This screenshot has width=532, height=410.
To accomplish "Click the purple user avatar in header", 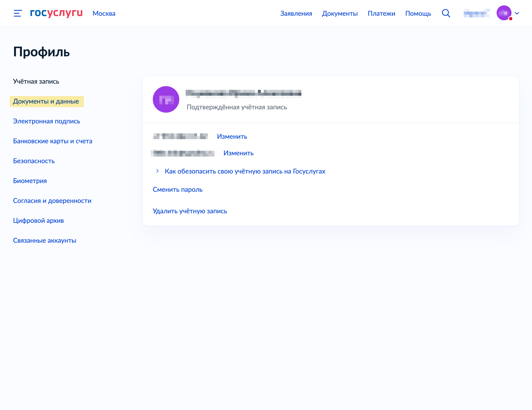I will tap(504, 13).
